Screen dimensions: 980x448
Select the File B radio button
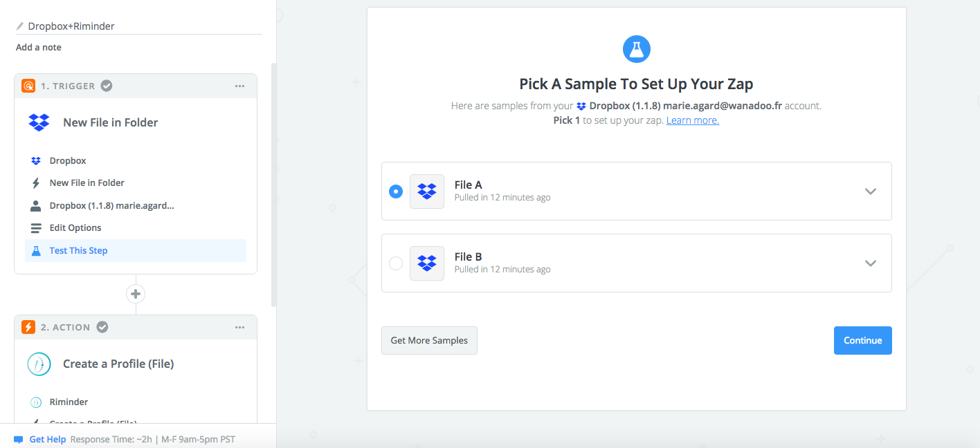(396, 263)
